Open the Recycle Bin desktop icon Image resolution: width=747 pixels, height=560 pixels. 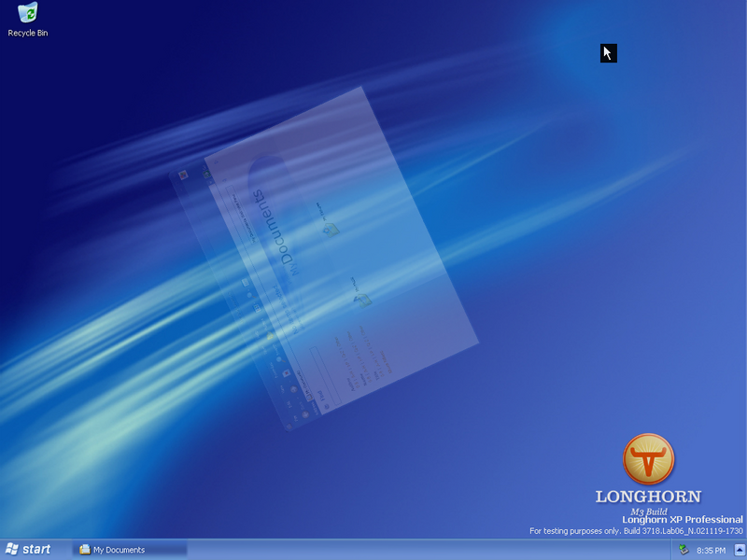click(28, 20)
